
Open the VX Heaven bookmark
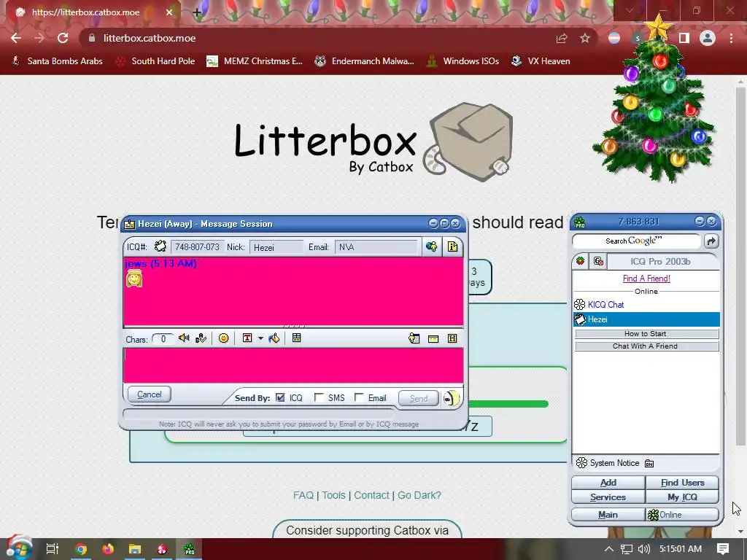click(x=541, y=61)
